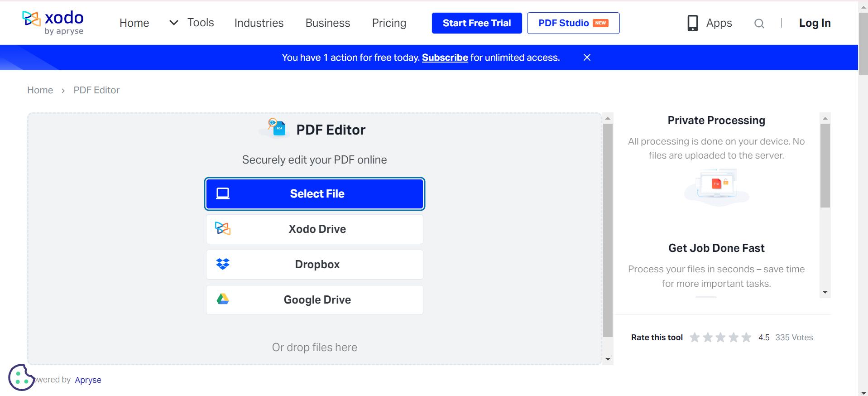Click the "Or drop files here" text
The height and width of the screenshot is (396, 868).
pos(315,348)
